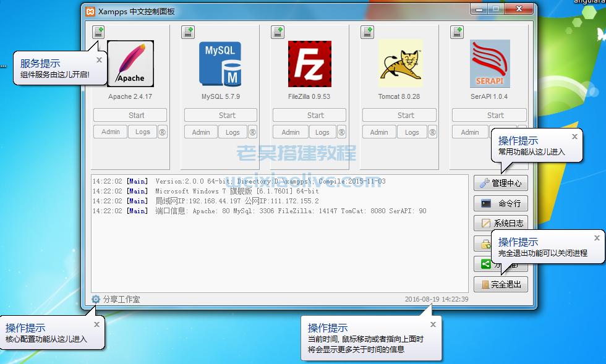The height and width of the screenshot is (364, 606).
Task: Open MySQL Admin panel
Action: click(x=200, y=132)
